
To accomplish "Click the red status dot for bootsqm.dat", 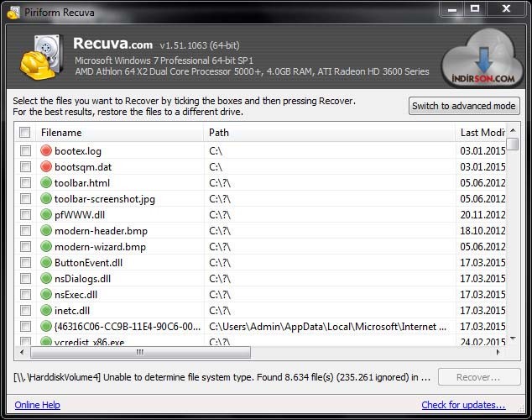I will [x=46, y=166].
